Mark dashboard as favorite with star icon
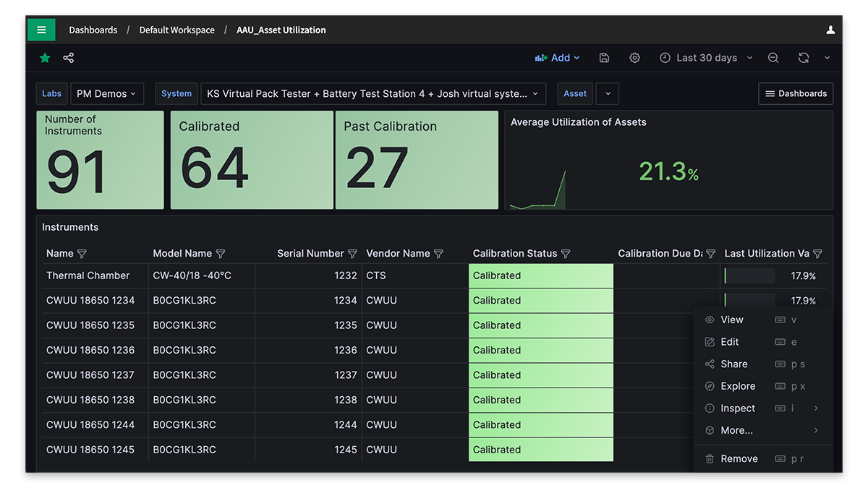The image size is (868, 488). 45,58
